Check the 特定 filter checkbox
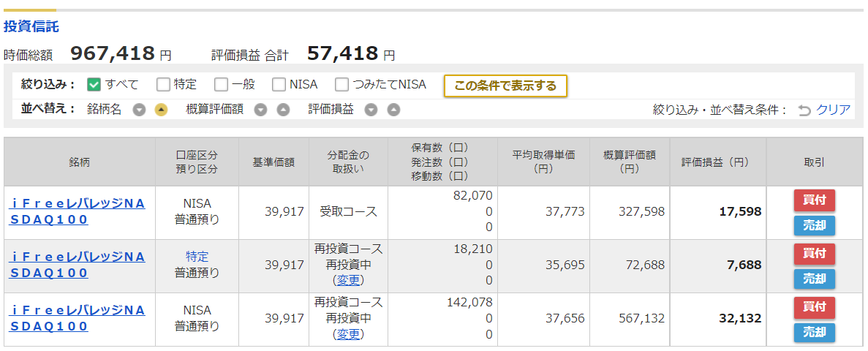The image size is (868, 351). pos(163,85)
